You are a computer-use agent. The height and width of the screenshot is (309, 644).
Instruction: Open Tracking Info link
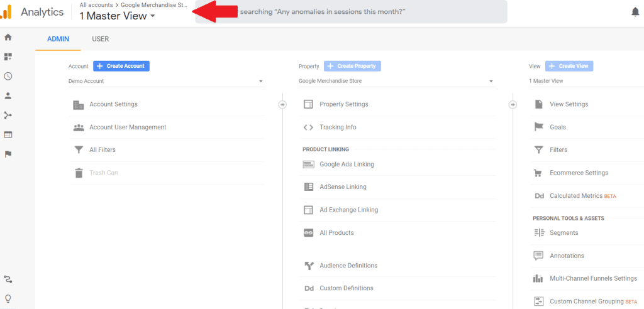click(338, 127)
